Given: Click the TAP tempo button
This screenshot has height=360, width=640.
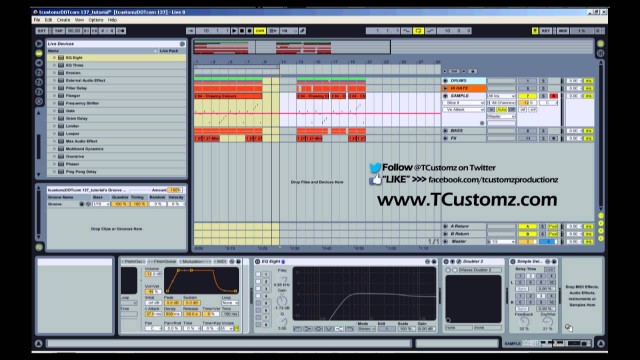Looking at the screenshot, I should pos(59,31).
